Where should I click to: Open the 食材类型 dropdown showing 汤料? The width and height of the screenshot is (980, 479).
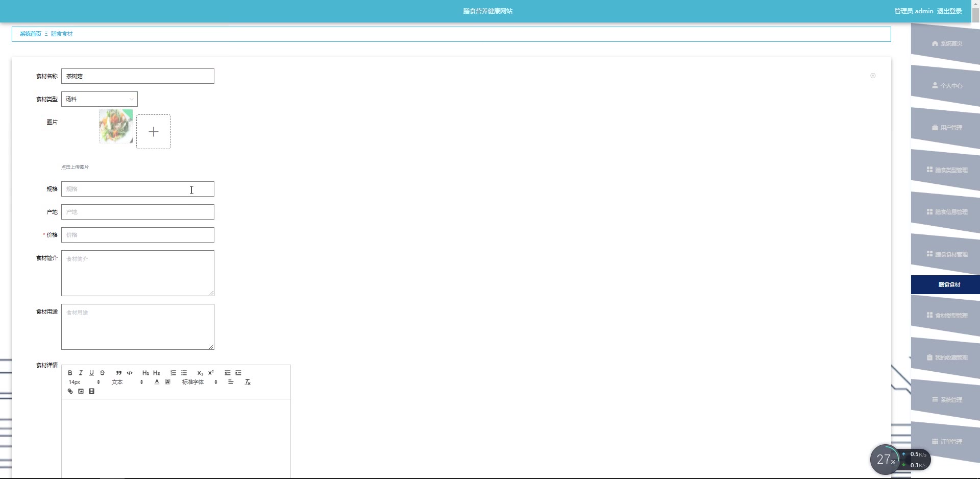pos(100,99)
